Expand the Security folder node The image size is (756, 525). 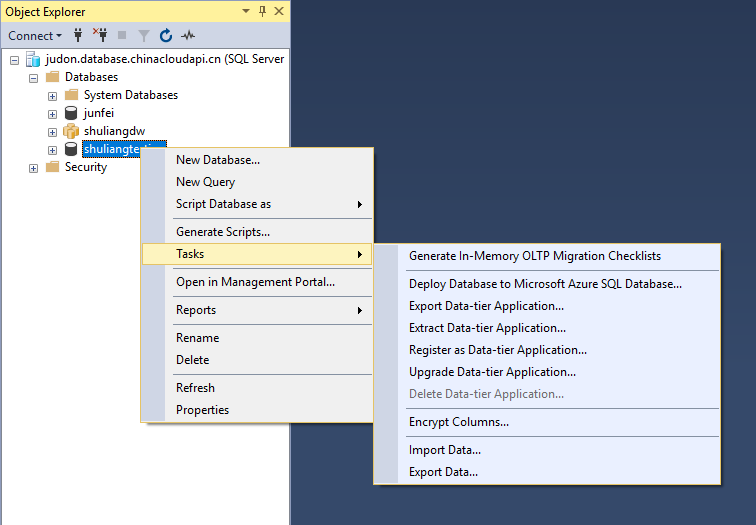(34, 168)
